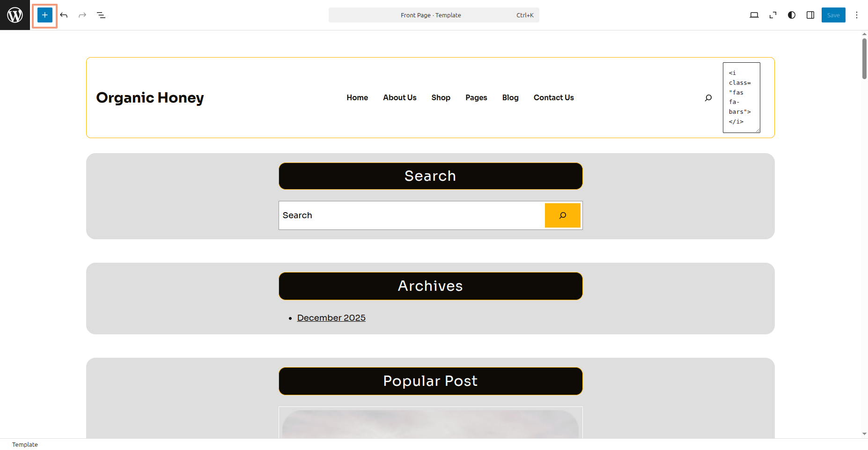Click the header search magnifier icon
This screenshot has height=450, width=868.
708,97
